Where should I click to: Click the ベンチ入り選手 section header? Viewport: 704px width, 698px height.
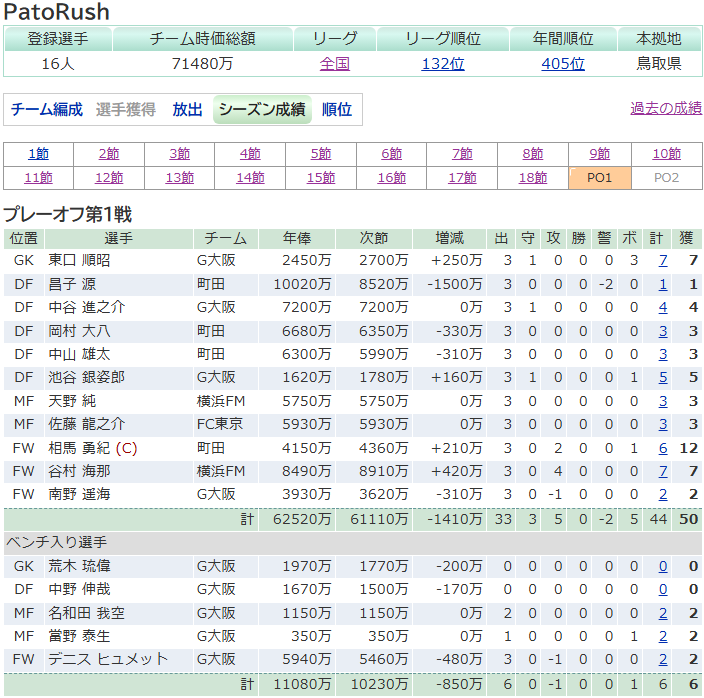click(352, 543)
